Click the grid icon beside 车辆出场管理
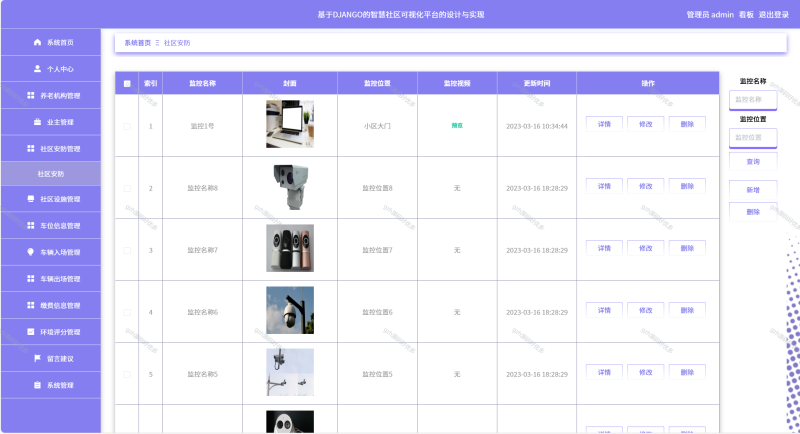This screenshot has height=434, width=800. coord(31,278)
